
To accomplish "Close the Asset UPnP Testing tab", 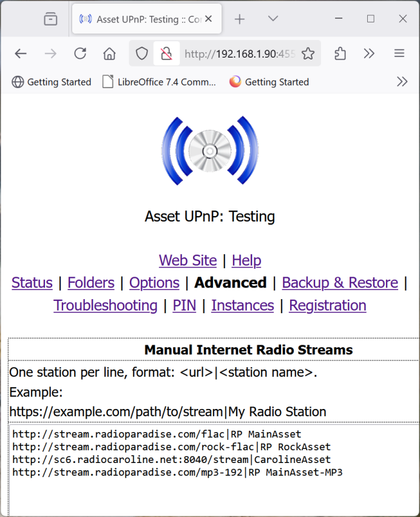I will tap(209, 19).
